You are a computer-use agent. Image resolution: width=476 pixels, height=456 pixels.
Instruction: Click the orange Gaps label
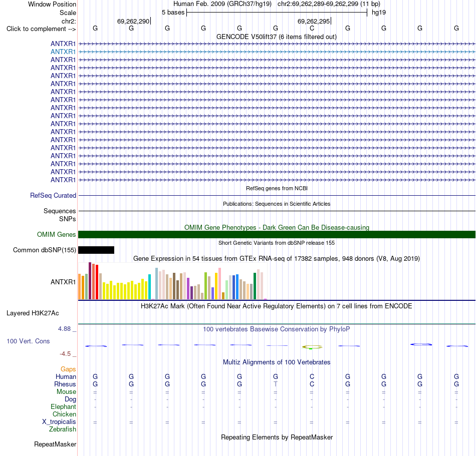pos(68,369)
